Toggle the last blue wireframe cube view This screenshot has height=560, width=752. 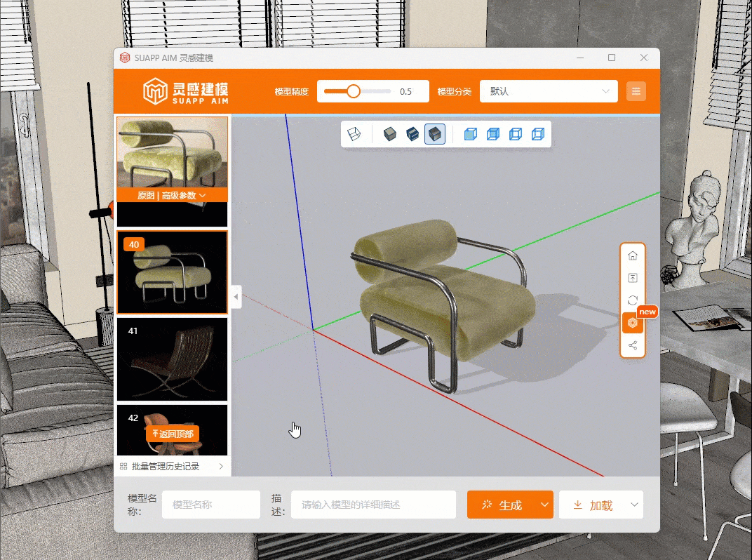[x=537, y=134]
